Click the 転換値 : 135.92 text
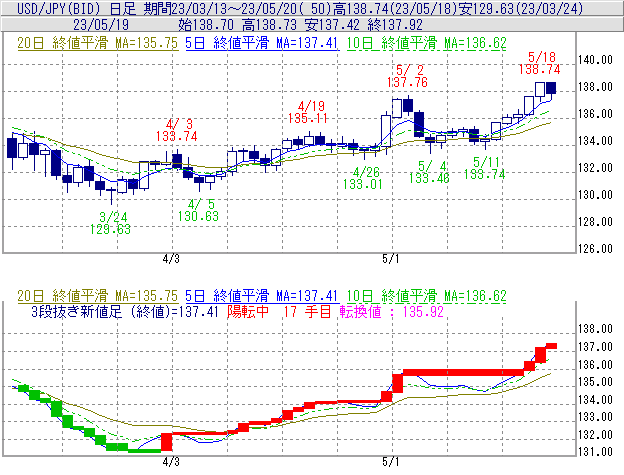The width and height of the screenshot is (624, 475). (x=392, y=311)
